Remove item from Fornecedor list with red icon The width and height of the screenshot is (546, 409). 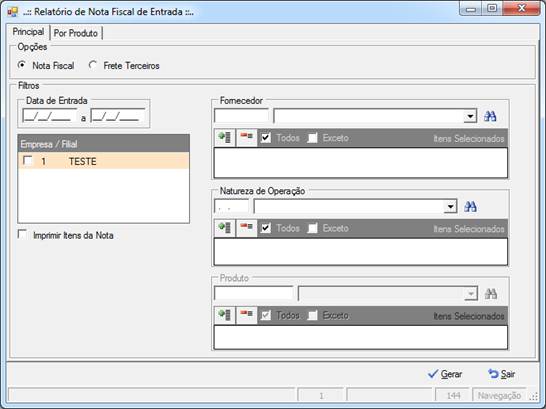tap(247, 138)
